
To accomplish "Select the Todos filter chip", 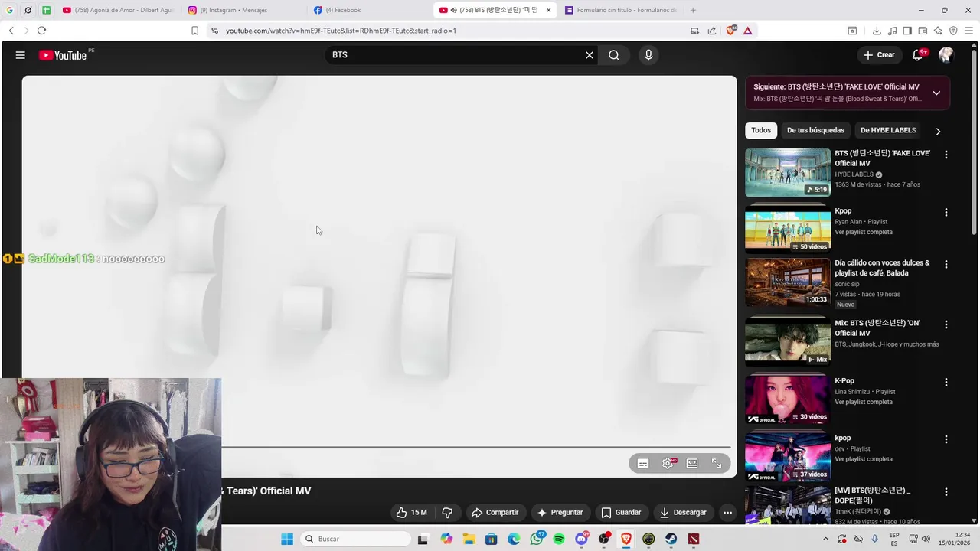I will click(x=761, y=130).
